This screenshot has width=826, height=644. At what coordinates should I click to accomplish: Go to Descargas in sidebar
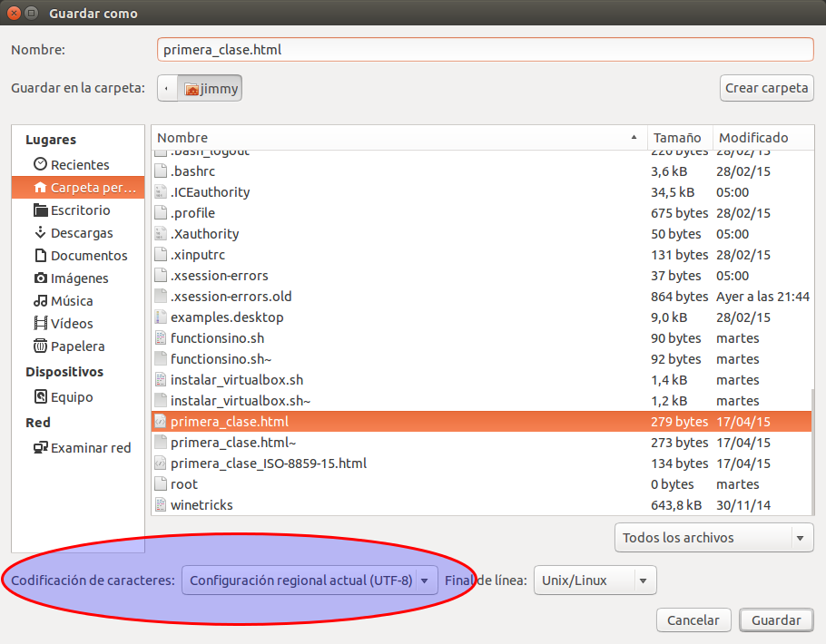point(81,233)
